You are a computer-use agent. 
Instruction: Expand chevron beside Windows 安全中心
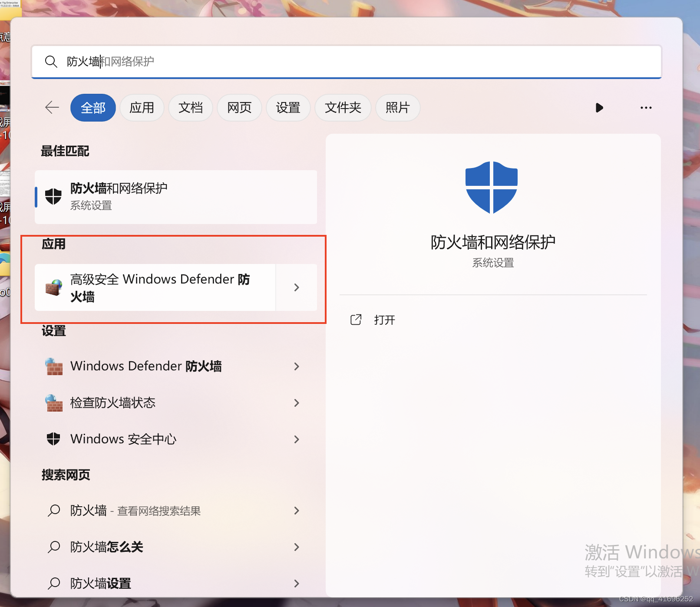297,439
